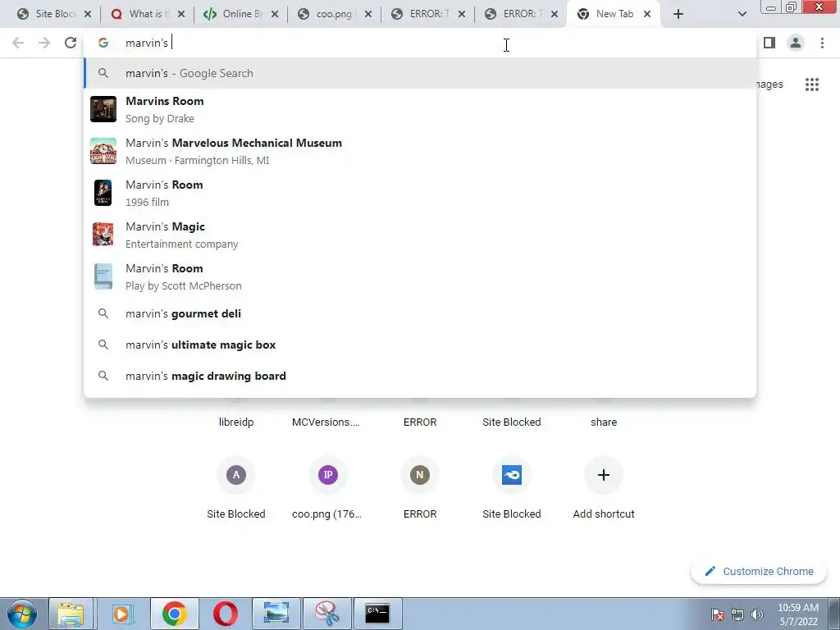Open the Chrome three-dot menu
The image size is (840, 630).
(822, 43)
